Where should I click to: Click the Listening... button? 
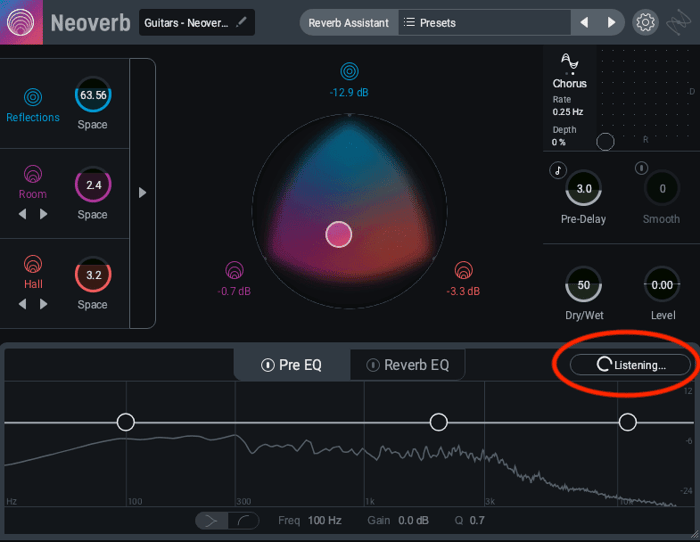pyautogui.click(x=630, y=365)
